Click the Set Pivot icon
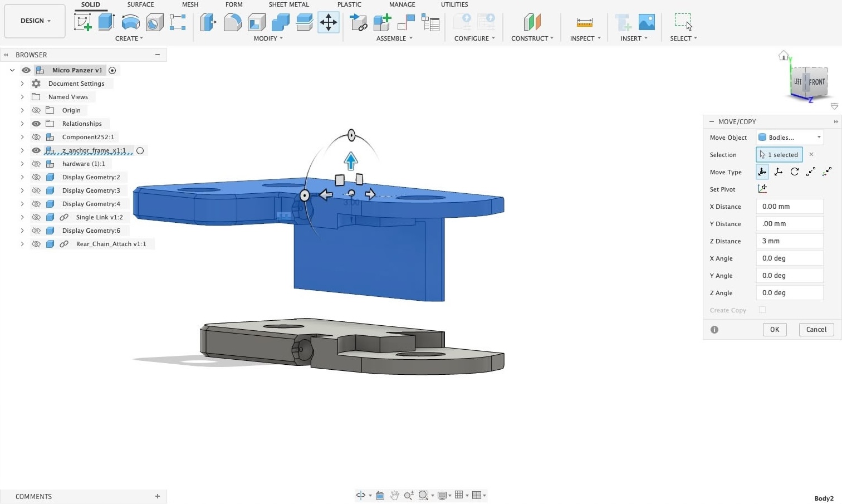The width and height of the screenshot is (842, 504). point(762,189)
